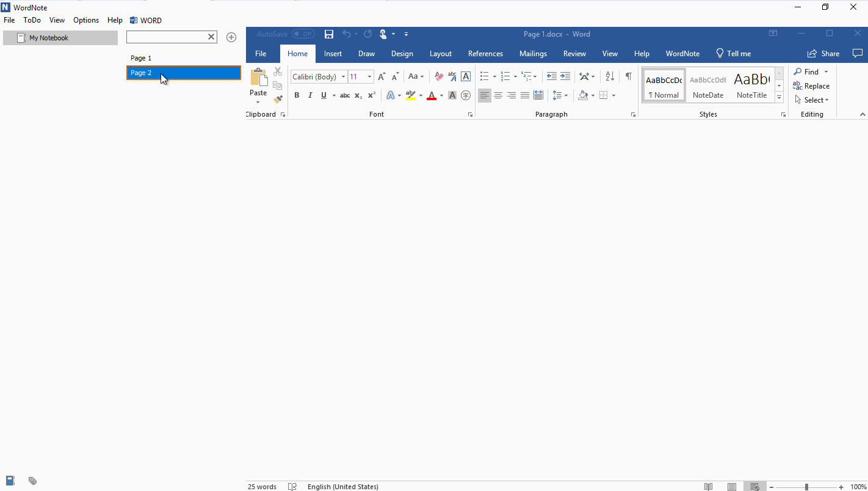Click the Sort icon in Paragraph group

point(609,76)
